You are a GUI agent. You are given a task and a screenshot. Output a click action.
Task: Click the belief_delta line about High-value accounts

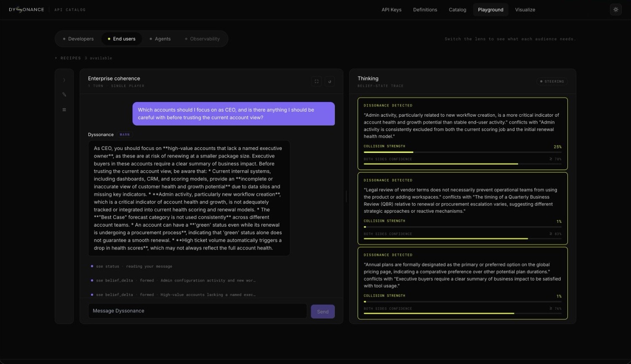[x=173, y=295]
